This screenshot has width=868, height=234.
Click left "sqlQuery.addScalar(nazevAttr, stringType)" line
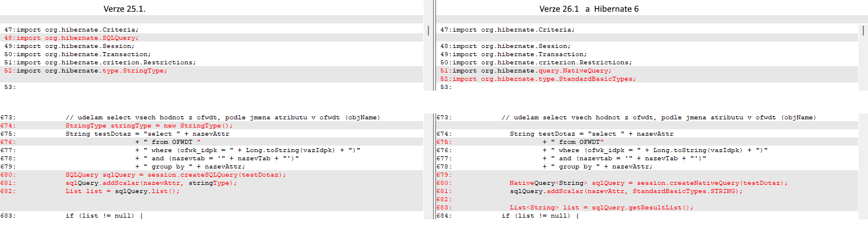point(151,183)
